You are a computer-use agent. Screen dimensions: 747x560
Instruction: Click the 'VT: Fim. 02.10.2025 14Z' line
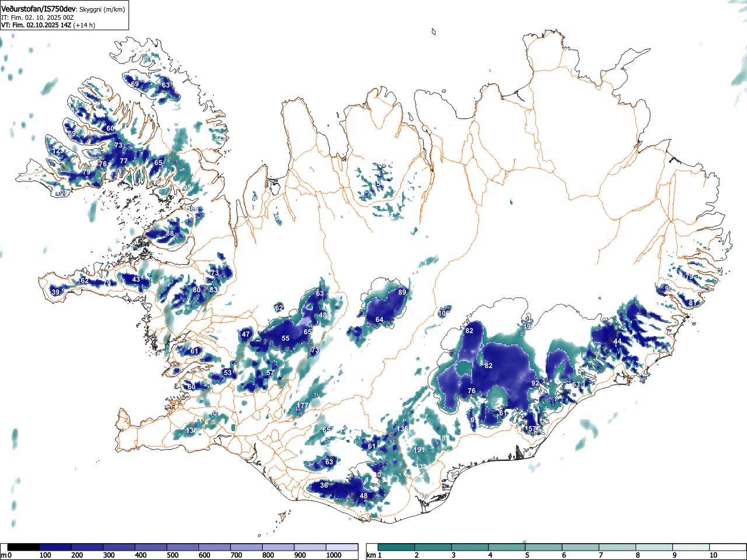point(36,25)
